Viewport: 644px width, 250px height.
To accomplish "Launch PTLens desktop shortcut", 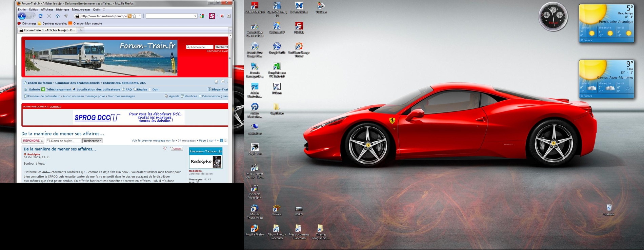I will [277, 89].
